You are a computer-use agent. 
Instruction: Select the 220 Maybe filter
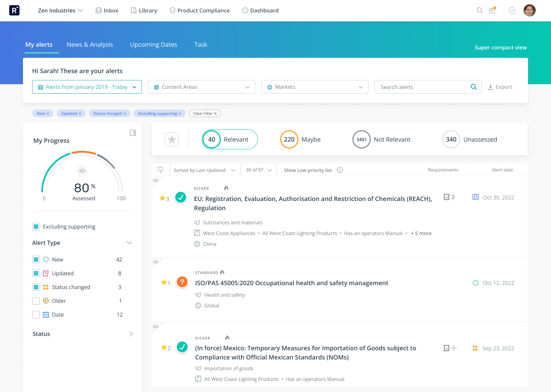pos(300,139)
